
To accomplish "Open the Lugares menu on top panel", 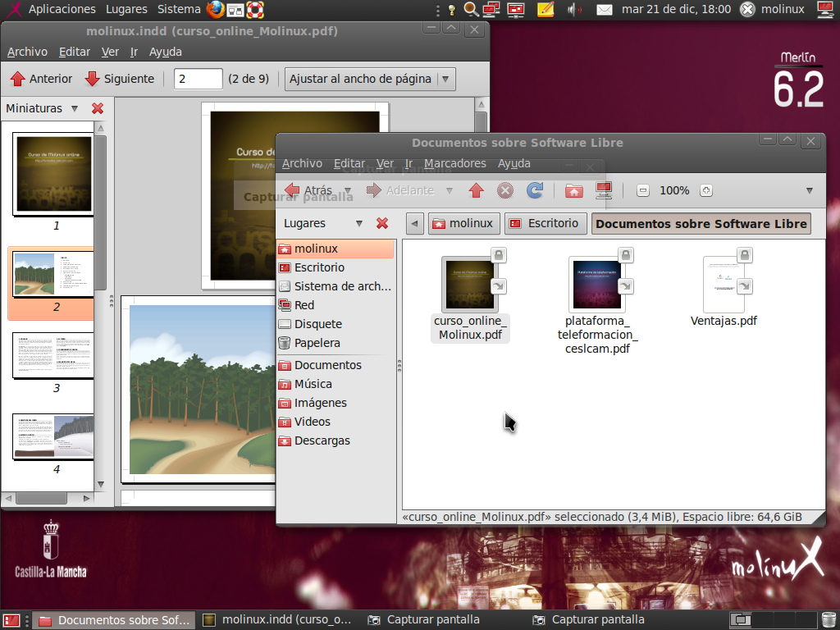I will 126,9.
